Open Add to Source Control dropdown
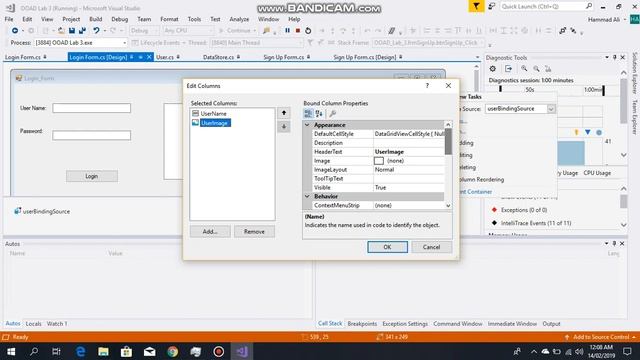 coord(634,337)
